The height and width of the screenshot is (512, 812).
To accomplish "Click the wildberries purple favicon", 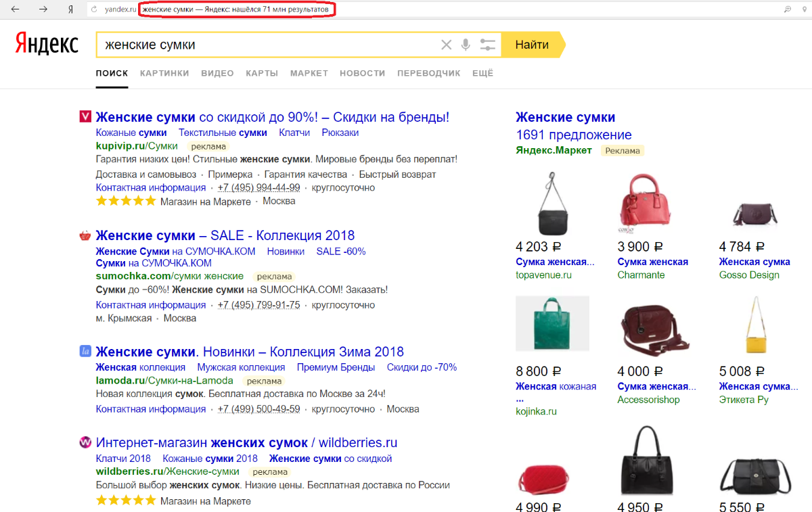I will click(85, 442).
